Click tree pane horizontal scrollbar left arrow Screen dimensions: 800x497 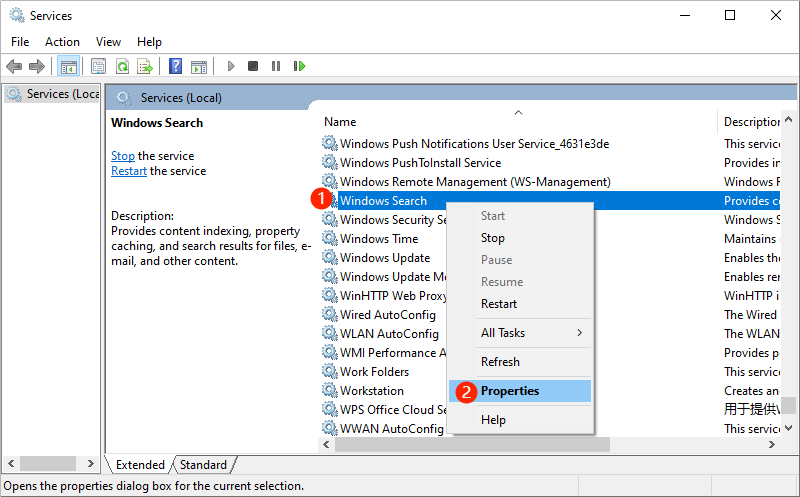[11, 463]
